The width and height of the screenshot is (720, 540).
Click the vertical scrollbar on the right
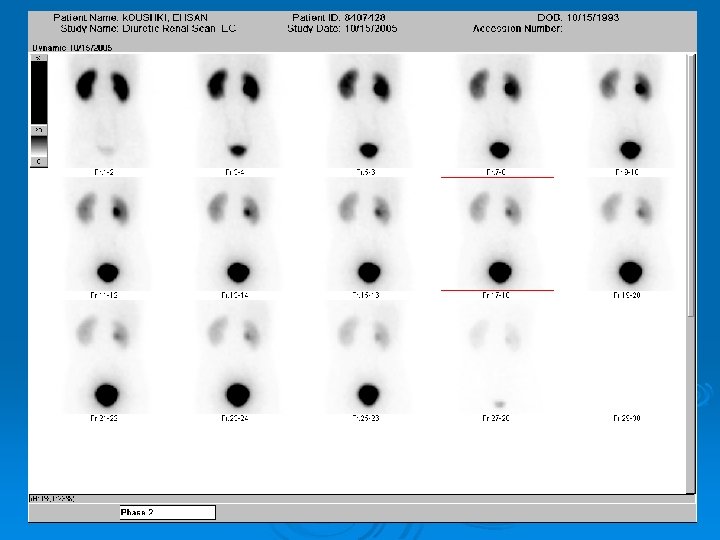click(x=691, y=185)
